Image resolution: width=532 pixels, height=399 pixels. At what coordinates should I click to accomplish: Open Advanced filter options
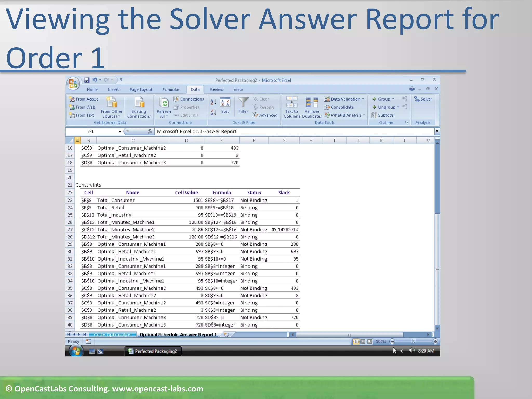265,115
